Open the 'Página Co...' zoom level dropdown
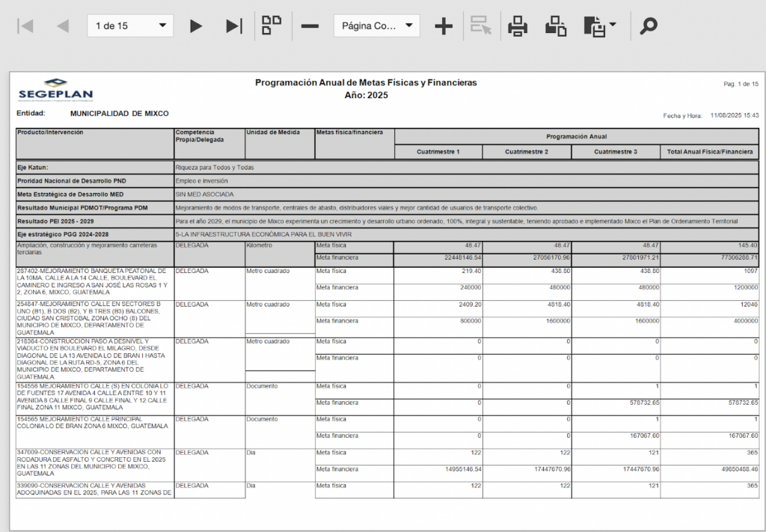The width and height of the screenshot is (766, 532). [x=376, y=26]
